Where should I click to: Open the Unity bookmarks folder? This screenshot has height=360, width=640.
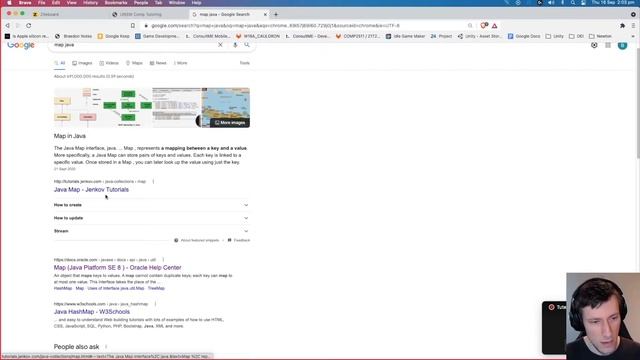point(554,36)
